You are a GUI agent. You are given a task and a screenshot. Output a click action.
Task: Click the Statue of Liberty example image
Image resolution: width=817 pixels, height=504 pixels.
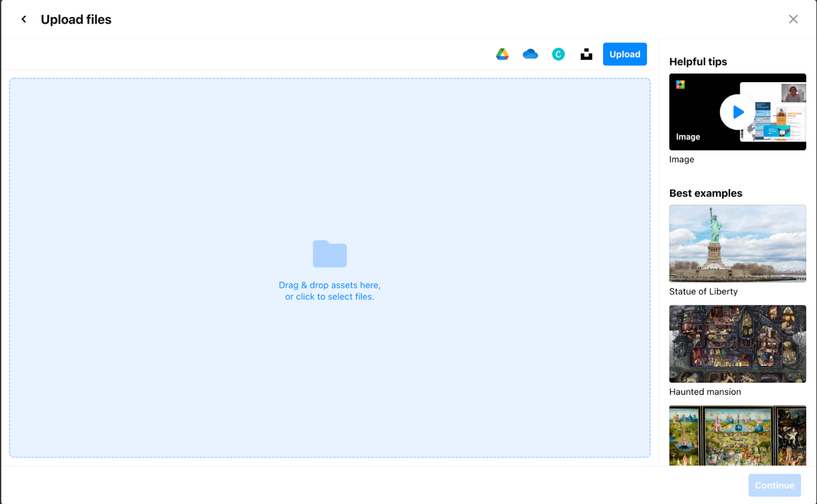point(737,243)
